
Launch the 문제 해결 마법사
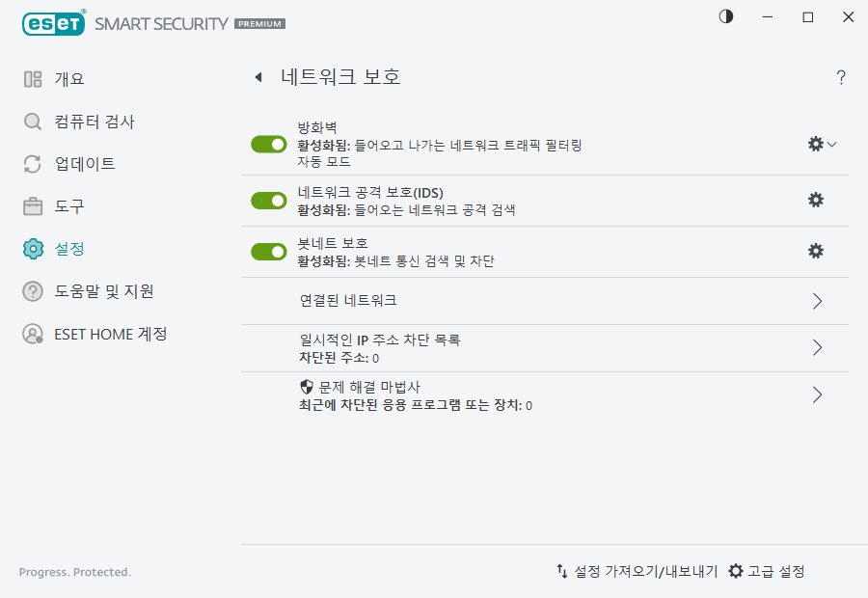click(x=817, y=394)
